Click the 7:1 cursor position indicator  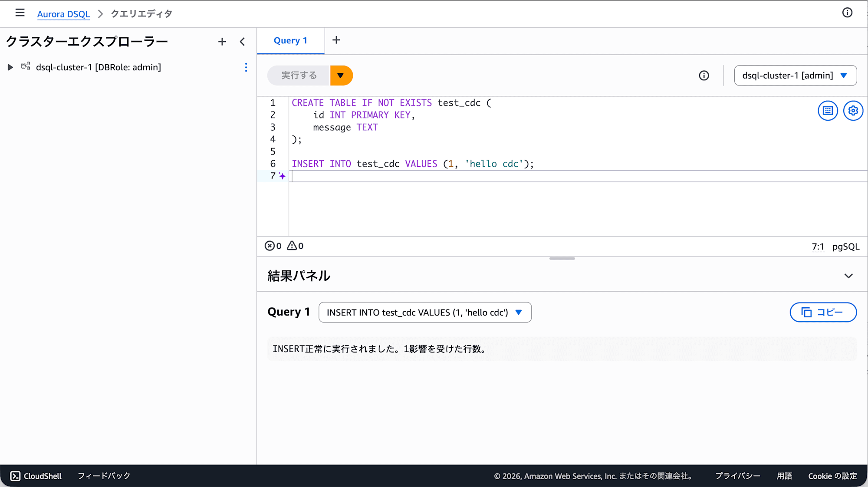point(818,247)
